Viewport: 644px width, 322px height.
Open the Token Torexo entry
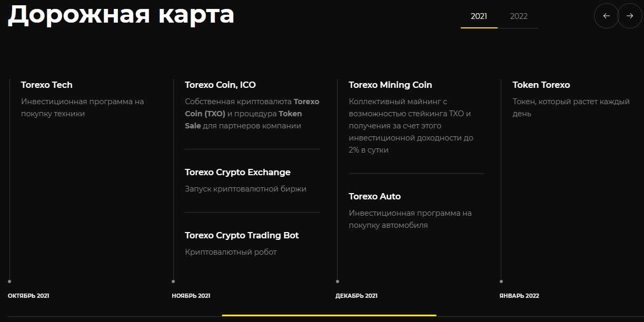pos(541,85)
